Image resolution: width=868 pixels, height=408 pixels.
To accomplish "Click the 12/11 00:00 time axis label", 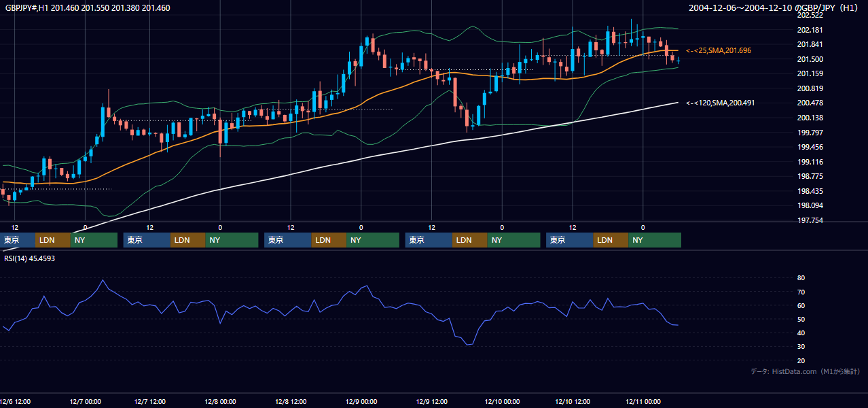I will point(643,401).
